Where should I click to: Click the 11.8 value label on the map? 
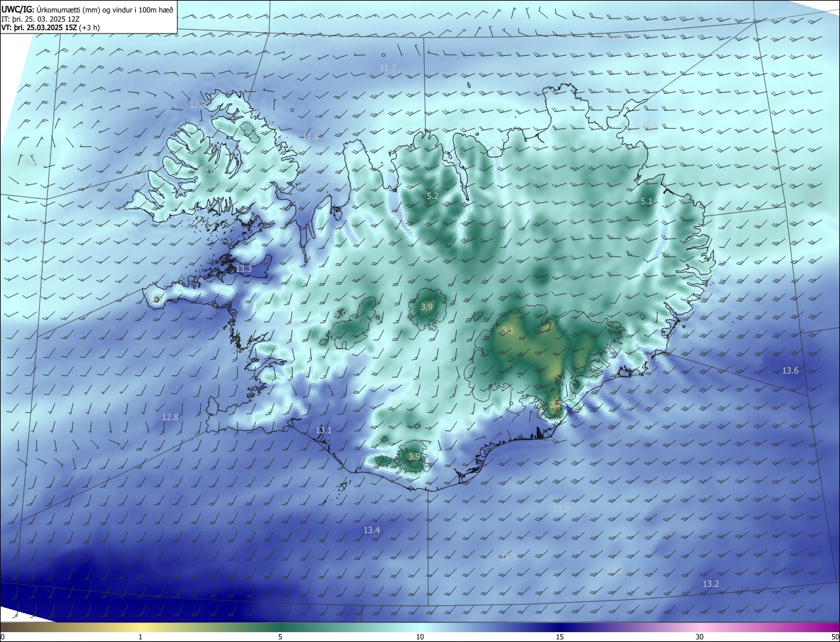click(x=310, y=137)
